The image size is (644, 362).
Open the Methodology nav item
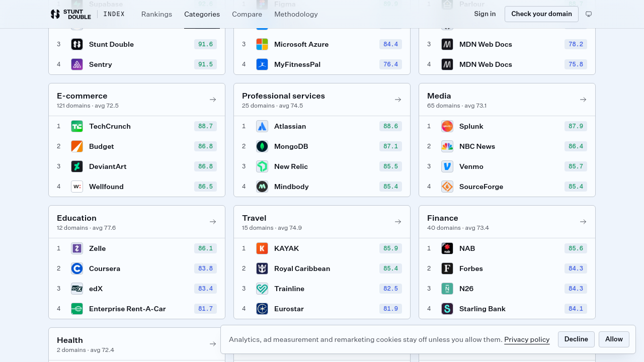(x=296, y=14)
